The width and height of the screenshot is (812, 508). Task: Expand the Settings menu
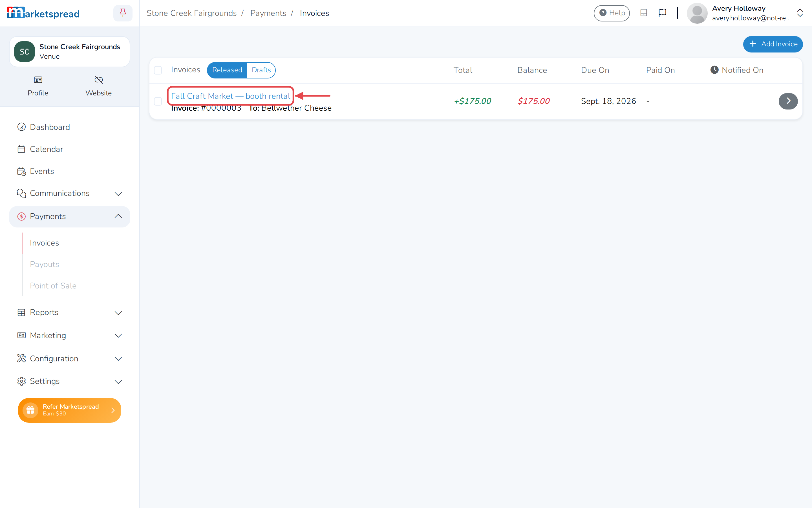(x=69, y=381)
